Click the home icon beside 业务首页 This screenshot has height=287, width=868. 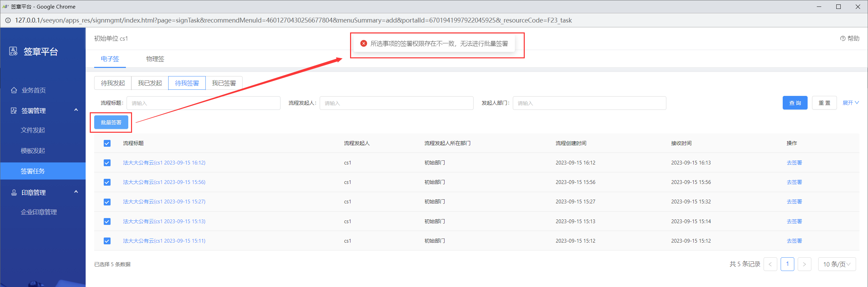tap(14, 90)
